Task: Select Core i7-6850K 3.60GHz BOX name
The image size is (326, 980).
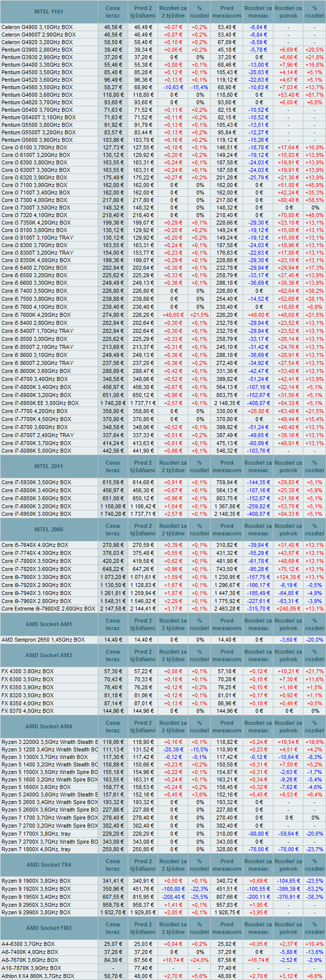Action: (x=36, y=498)
